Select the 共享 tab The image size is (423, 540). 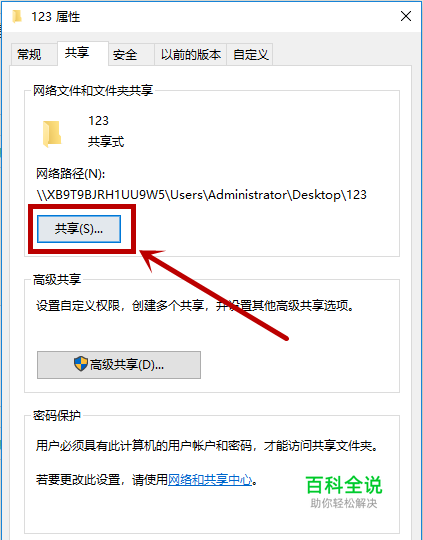(x=77, y=53)
